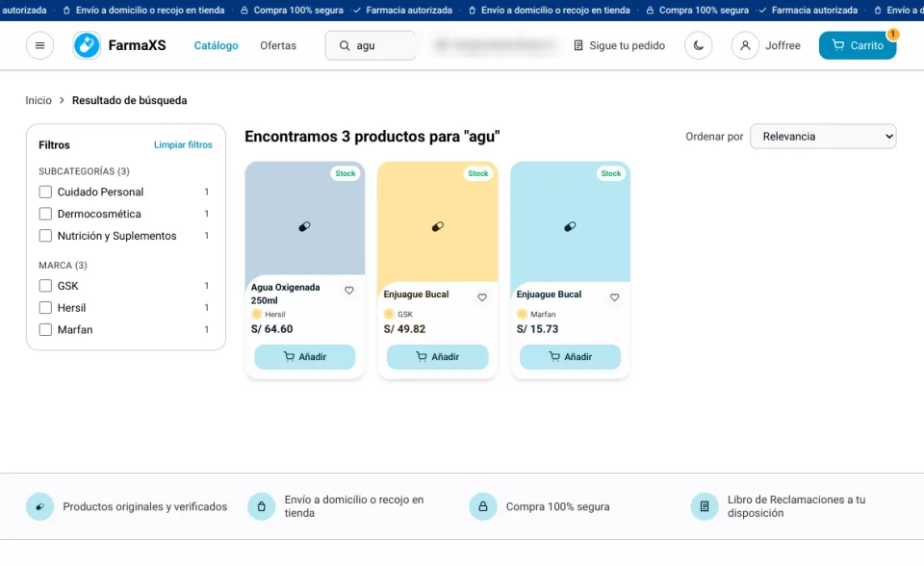Image resolution: width=924 pixels, height=566 pixels.
Task: Open the hamburger menu icon
Action: click(x=40, y=45)
